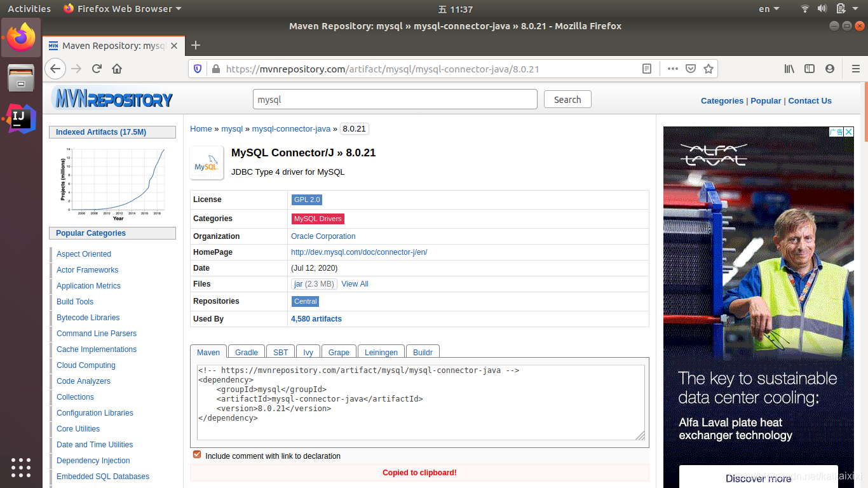Open the volume speaker icon in top bar
This screenshot has width=868, height=488.
pyautogui.click(x=822, y=9)
